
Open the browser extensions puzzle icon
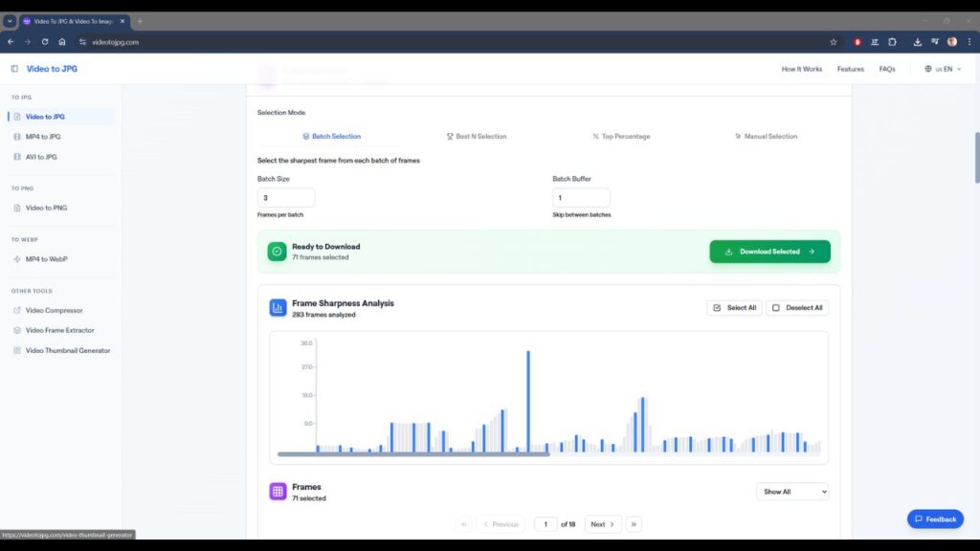click(x=892, y=42)
